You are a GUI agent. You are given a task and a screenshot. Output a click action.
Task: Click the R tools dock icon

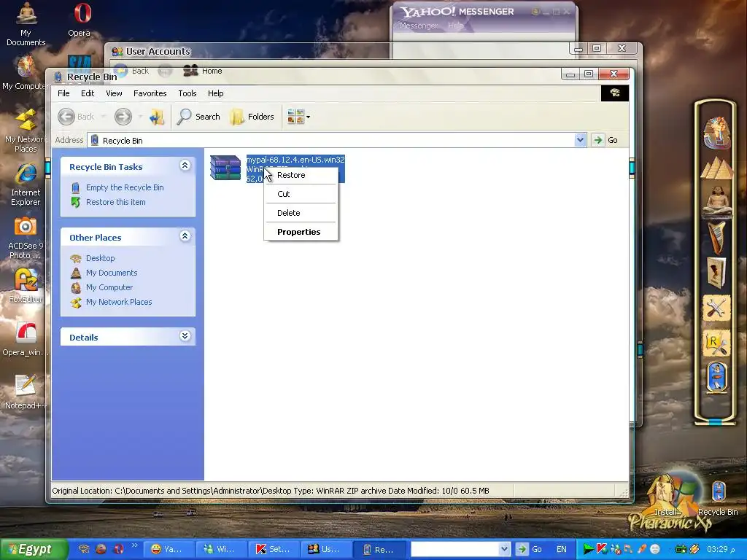(x=716, y=343)
